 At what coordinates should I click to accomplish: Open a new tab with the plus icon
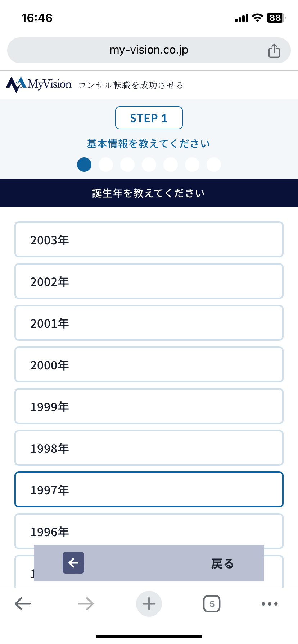pyautogui.click(x=149, y=603)
